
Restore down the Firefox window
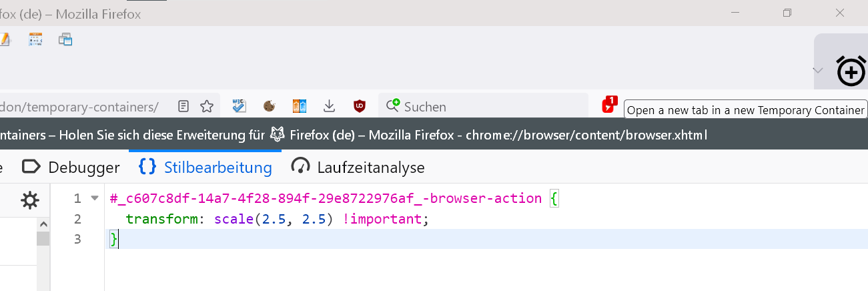click(787, 13)
